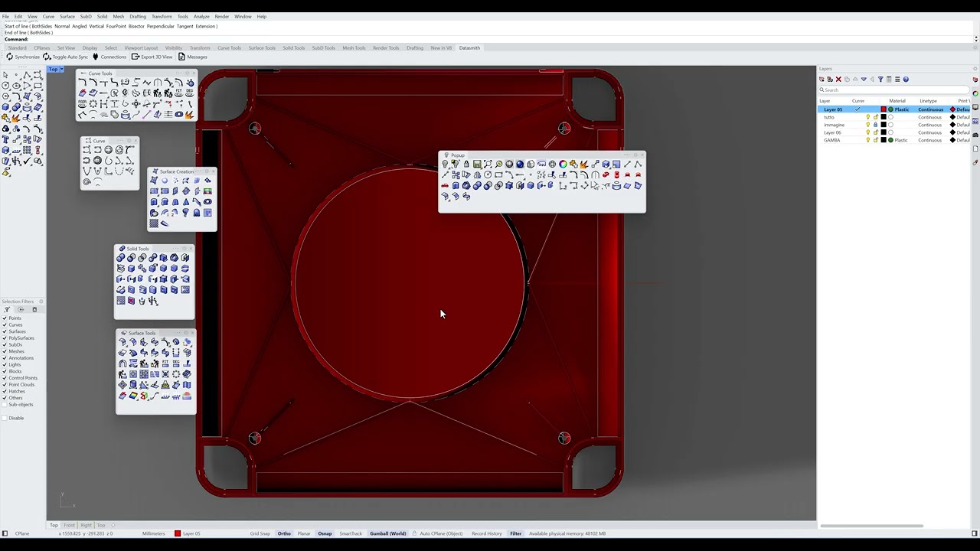
Task: Open Datasmith Connections
Action: coord(109,57)
